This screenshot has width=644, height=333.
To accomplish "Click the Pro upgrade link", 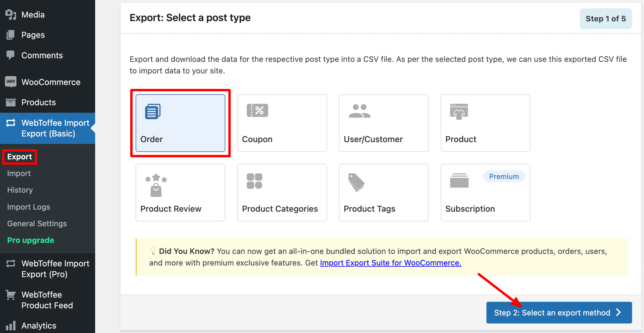I will 31,240.
